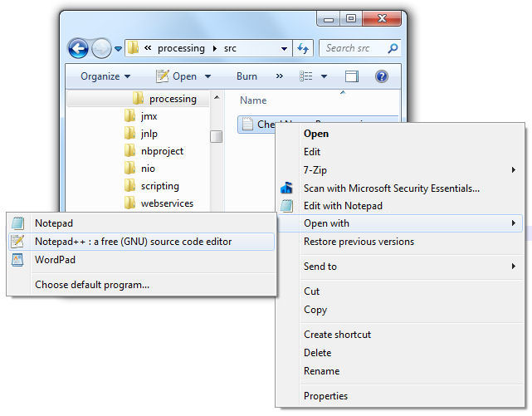
Task: Click the Change your view icon
Action: (x=305, y=76)
